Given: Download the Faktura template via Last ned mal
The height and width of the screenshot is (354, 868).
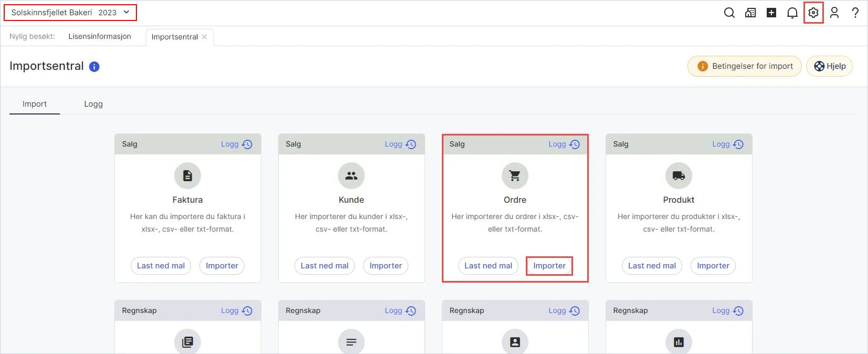Looking at the screenshot, I should pyautogui.click(x=161, y=266).
